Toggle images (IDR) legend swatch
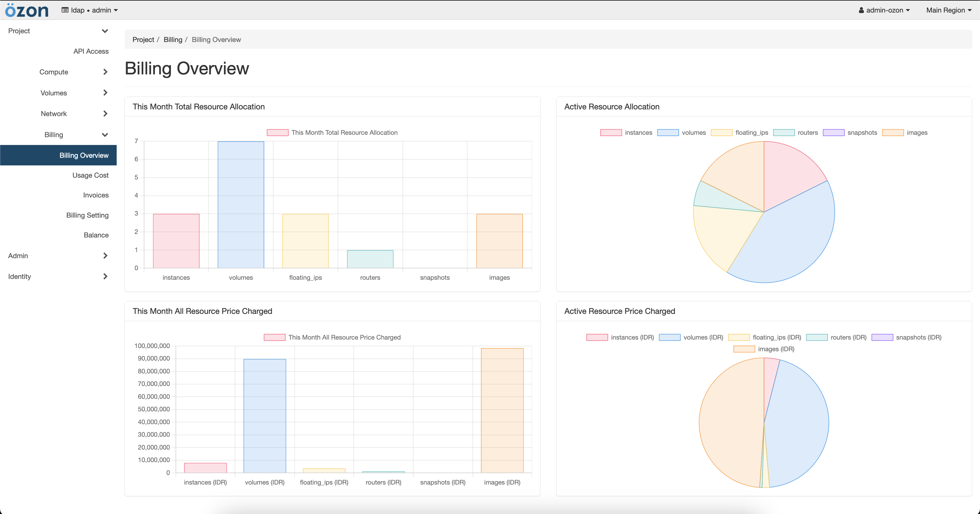The width and height of the screenshot is (980, 514). tap(744, 349)
